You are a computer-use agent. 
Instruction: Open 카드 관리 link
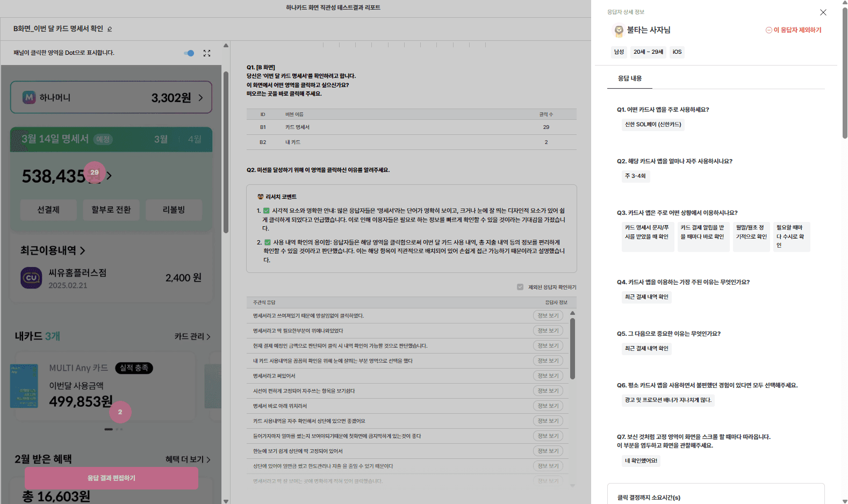coord(192,336)
